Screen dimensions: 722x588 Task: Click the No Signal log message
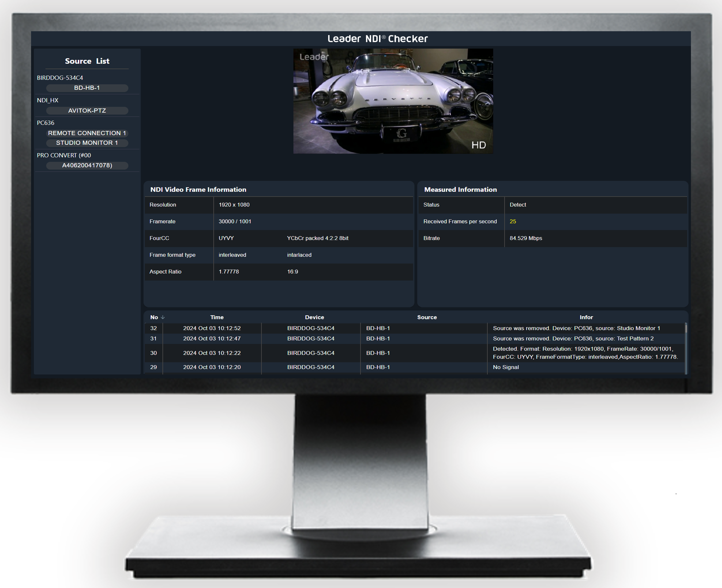506,368
